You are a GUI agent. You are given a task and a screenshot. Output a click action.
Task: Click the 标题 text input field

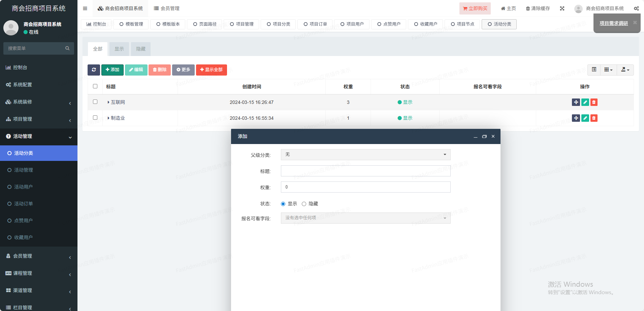365,171
